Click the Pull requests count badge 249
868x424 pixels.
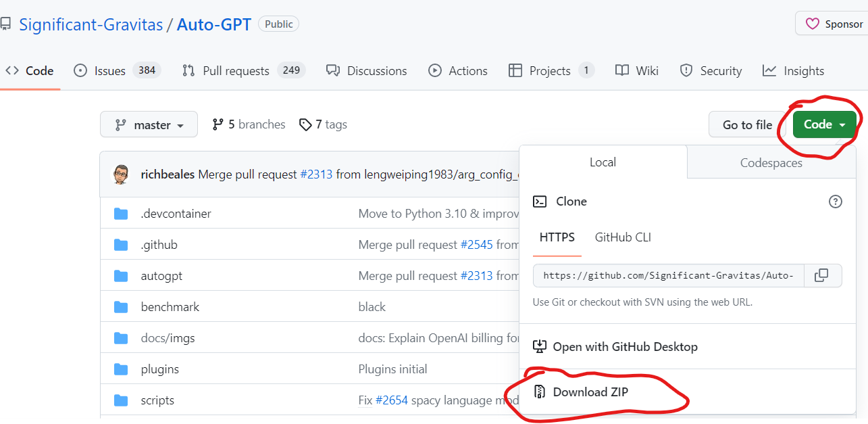pos(291,70)
